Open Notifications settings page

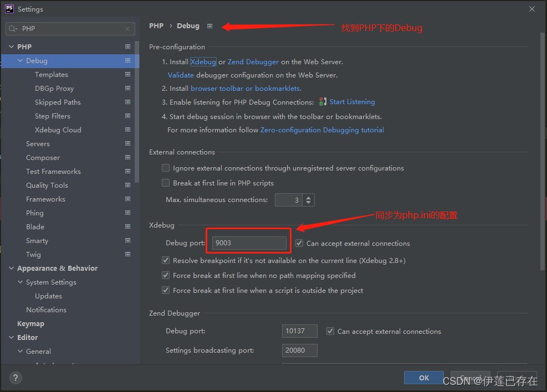tap(47, 310)
